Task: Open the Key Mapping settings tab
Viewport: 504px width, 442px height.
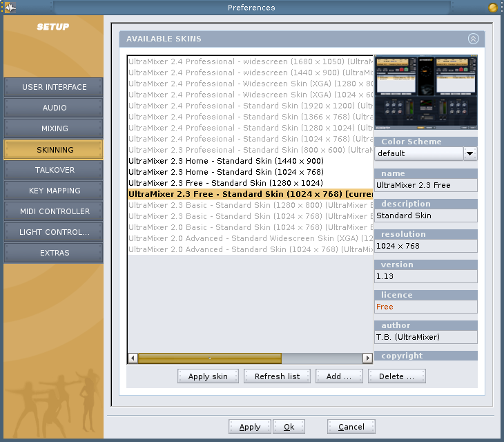Action: click(x=54, y=191)
